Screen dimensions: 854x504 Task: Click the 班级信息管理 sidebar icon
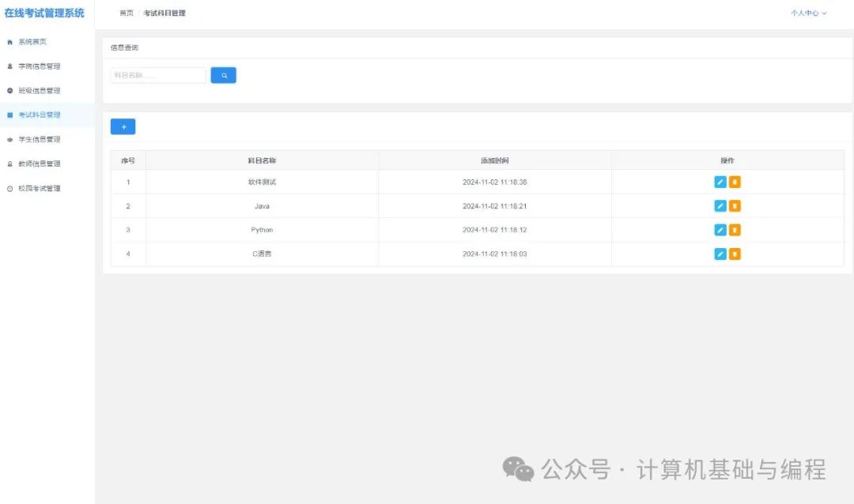point(9,90)
